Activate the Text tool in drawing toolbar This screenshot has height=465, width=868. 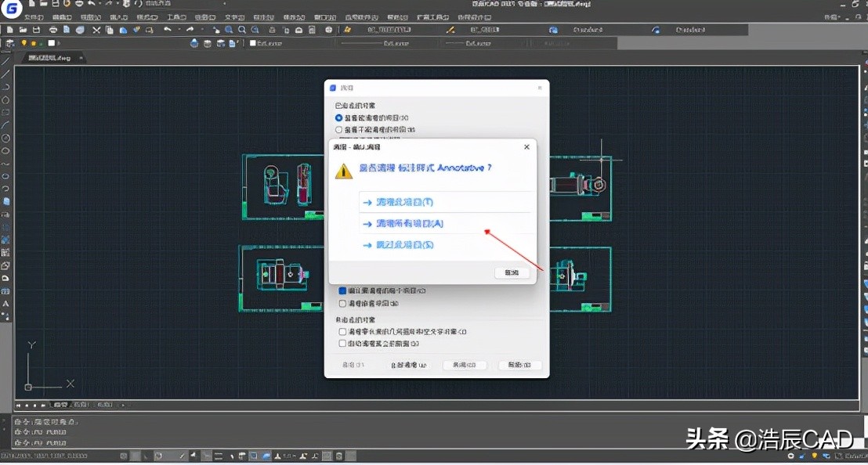6,305
